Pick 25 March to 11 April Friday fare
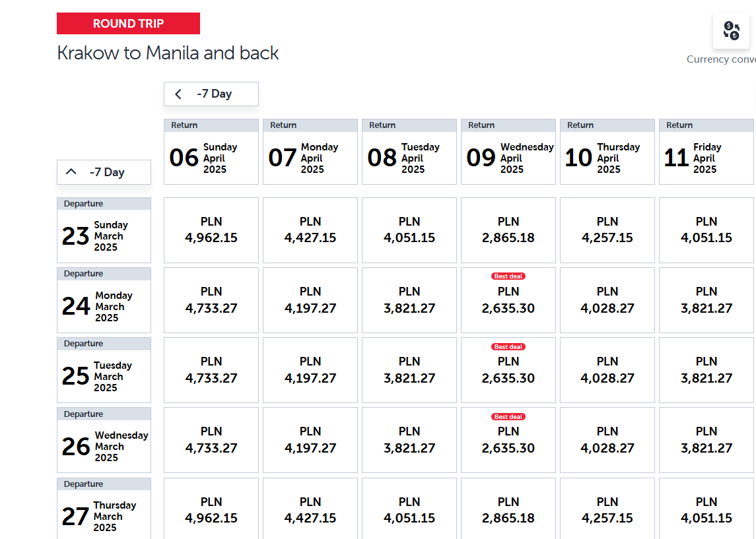Screen dimensions: 756x539 pos(706,370)
